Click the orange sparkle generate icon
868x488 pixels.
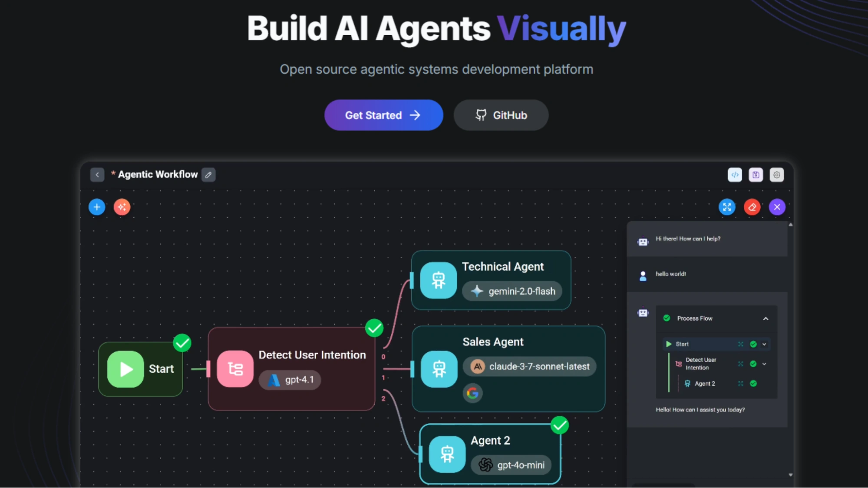122,207
